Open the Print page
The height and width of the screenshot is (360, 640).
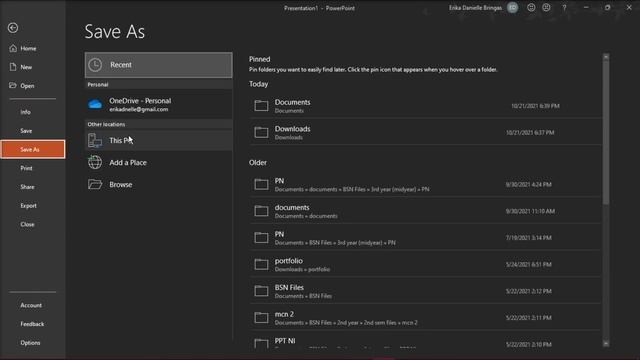[33, 168]
